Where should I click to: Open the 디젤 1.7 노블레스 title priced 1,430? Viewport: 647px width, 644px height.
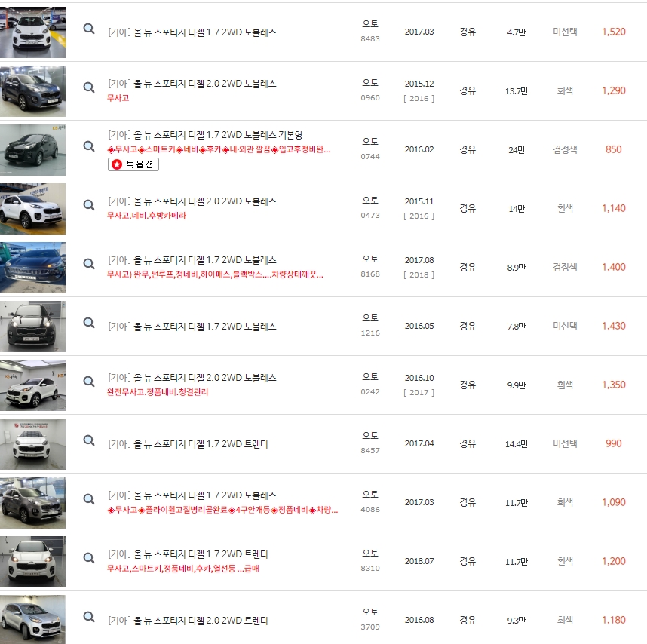(192, 327)
